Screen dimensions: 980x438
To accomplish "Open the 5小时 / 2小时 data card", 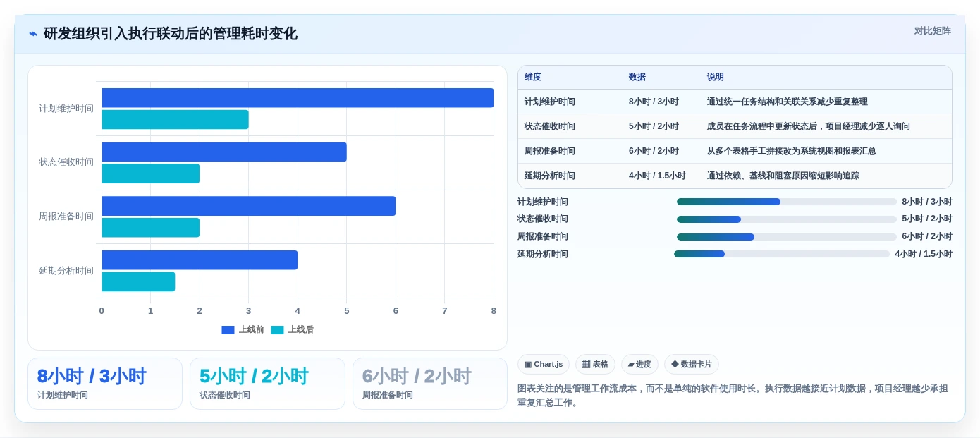I will click(x=267, y=384).
